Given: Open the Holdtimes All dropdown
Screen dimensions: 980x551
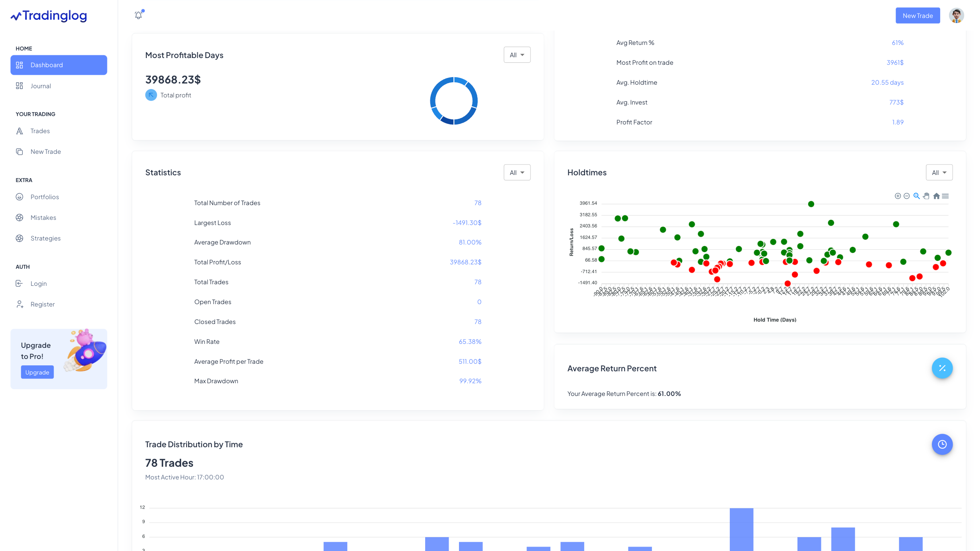Looking at the screenshot, I should pyautogui.click(x=939, y=173).
